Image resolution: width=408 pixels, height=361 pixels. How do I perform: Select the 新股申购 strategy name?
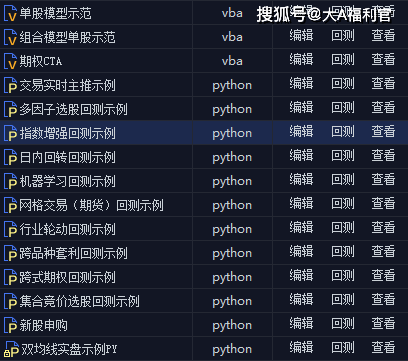43,325
